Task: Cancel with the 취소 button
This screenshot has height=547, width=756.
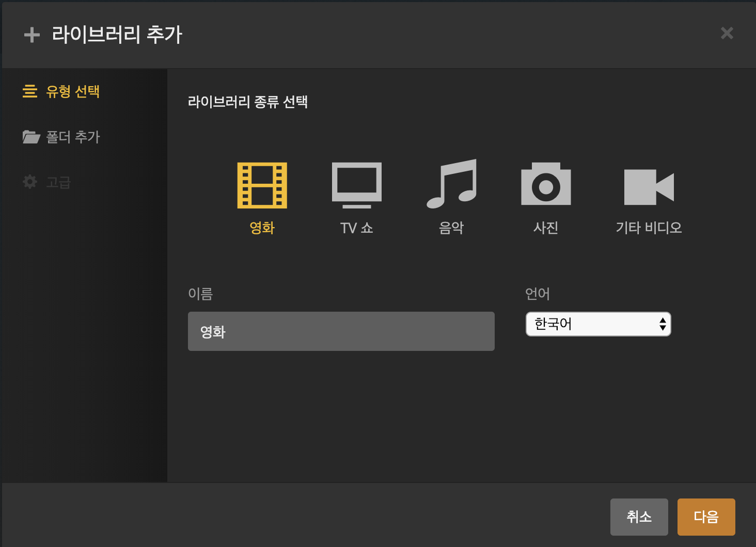Action: [x=639, y=517]
